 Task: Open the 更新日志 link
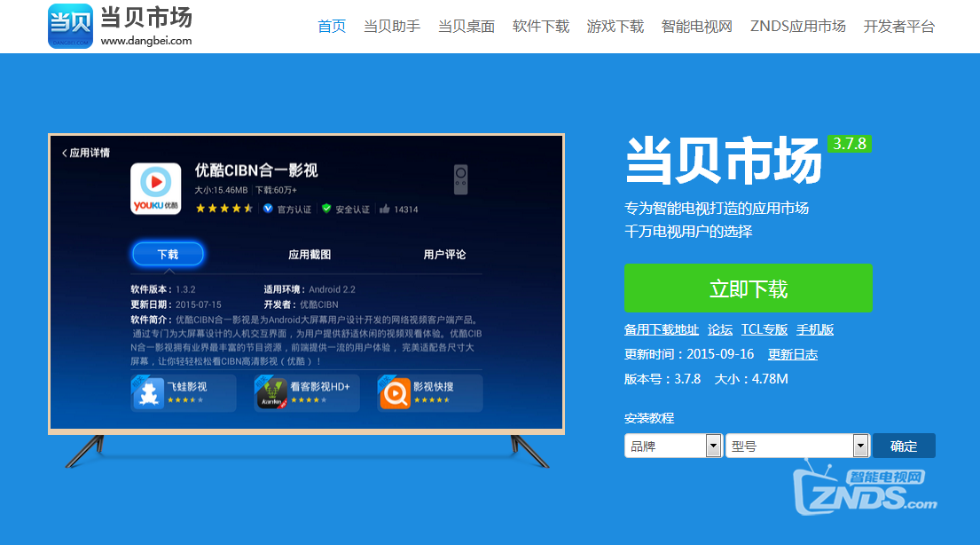[x=793, y=354]
